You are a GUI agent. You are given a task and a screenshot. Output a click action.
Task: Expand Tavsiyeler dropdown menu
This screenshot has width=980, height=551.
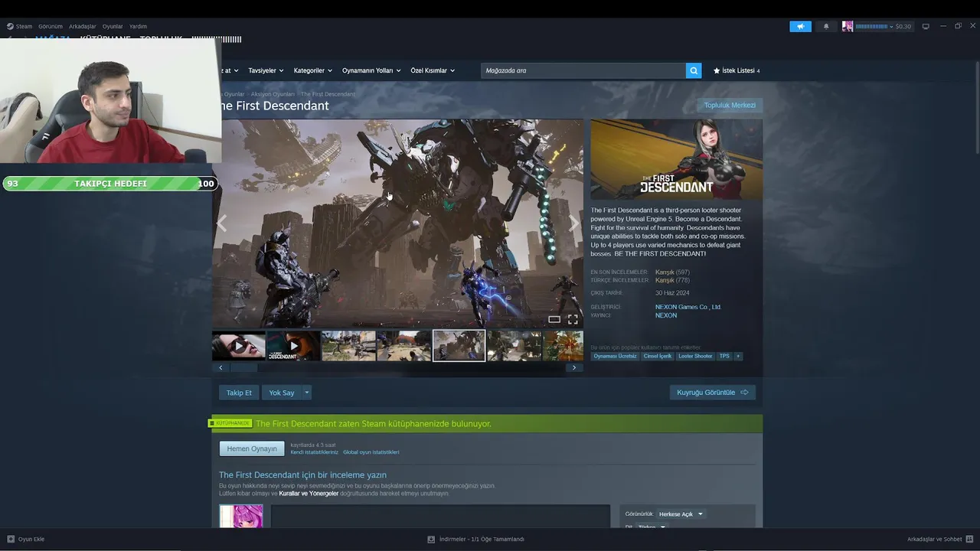266,70
